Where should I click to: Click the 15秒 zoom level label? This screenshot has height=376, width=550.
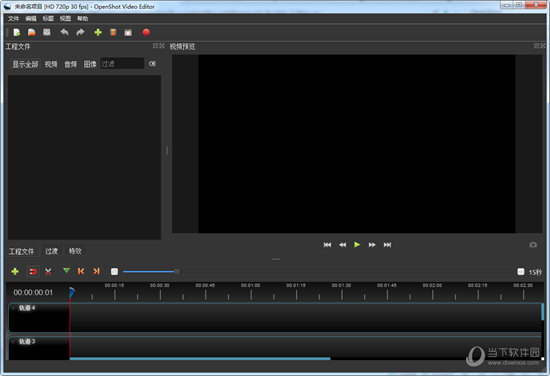point(535,272)
